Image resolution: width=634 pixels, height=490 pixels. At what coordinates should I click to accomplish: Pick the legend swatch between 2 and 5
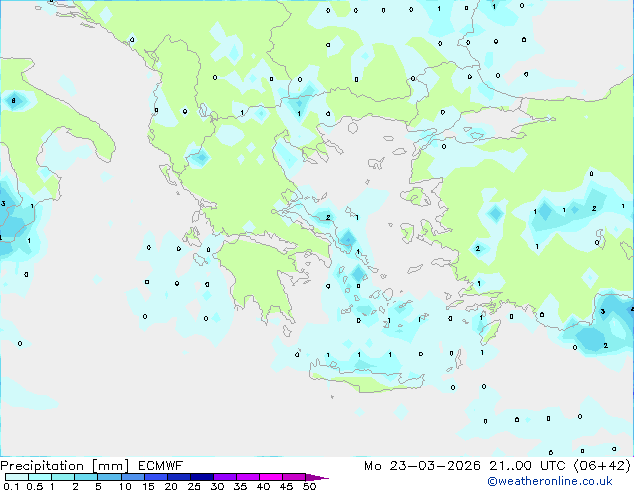click(x=86, y=477)
